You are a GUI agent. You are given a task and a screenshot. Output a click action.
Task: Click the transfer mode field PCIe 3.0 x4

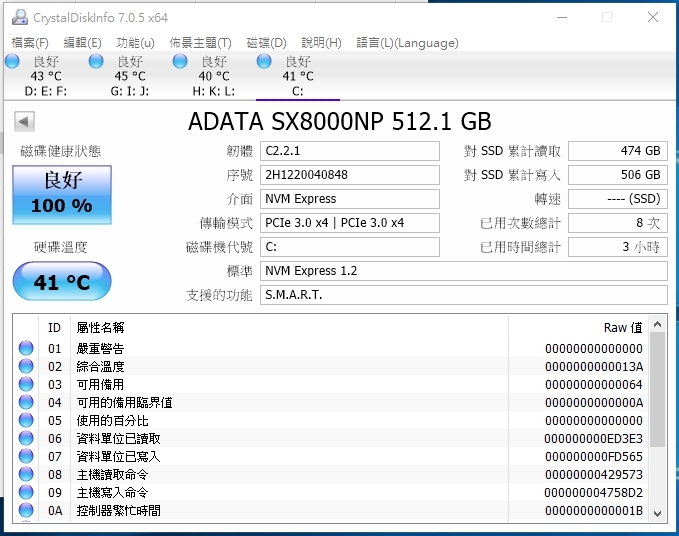click(350, 223)
